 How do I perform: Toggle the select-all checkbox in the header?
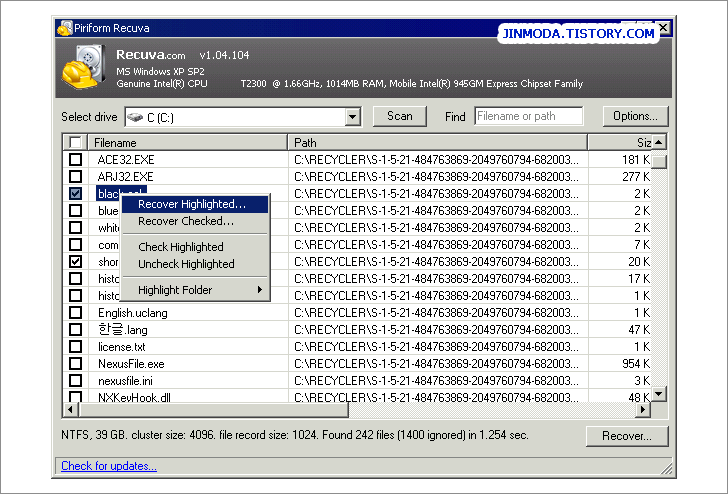[75, 142]
